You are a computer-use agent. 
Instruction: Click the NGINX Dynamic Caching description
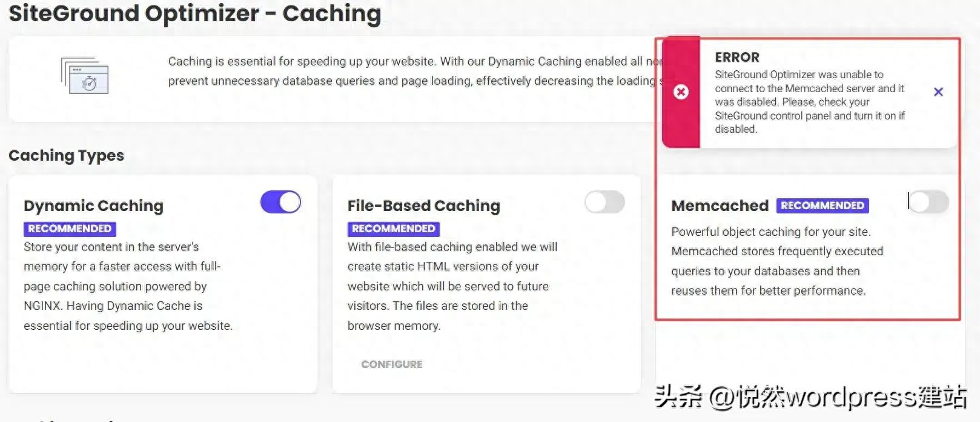tap(128, 286)
